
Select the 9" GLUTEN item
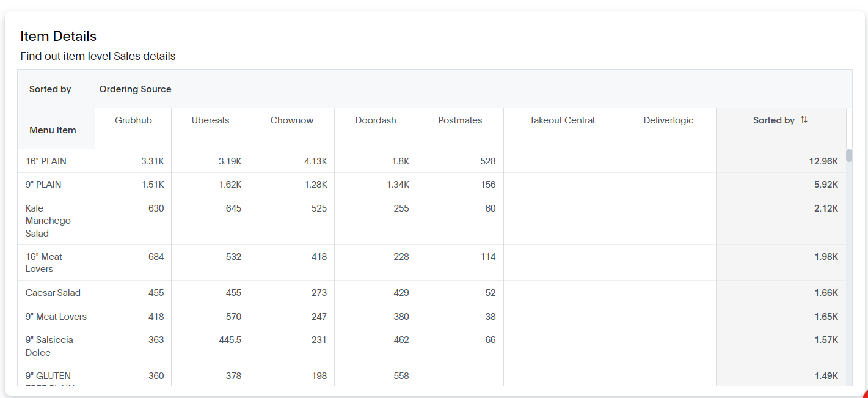(48, 376)
